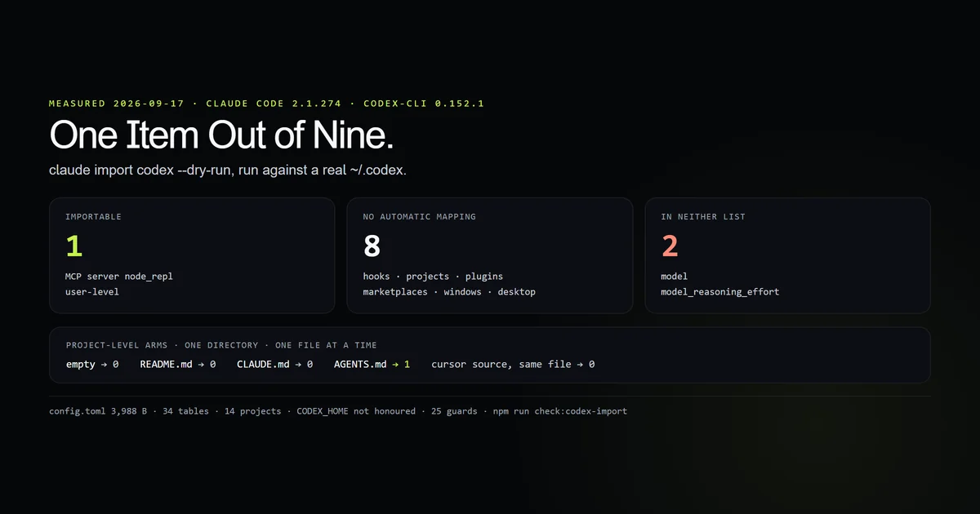Viewport: 980px width, 514px height.
Task: Click 'cursor source, same file → 0' entry
Action: click(x=513, y=364)
